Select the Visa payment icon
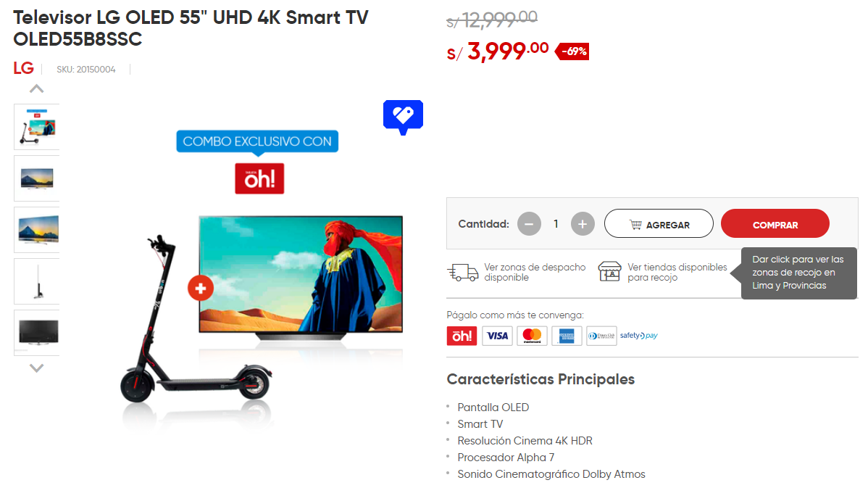This screenshot has width=868, height=488. (497, 336)
